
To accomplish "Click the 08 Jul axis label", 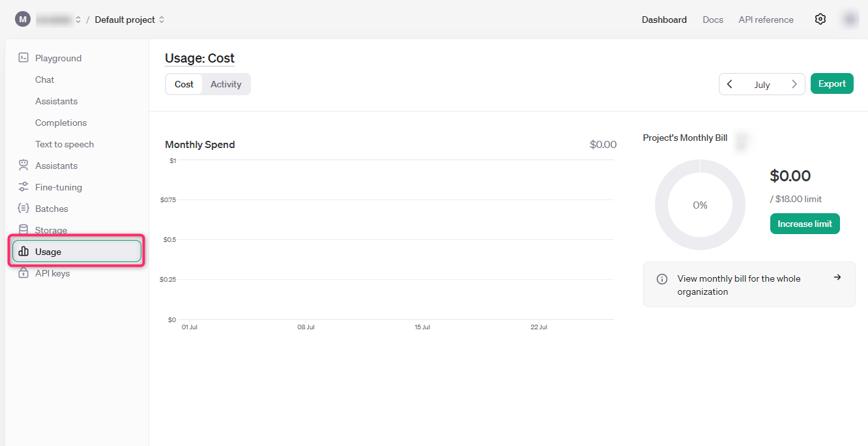I will click(306, 327).
